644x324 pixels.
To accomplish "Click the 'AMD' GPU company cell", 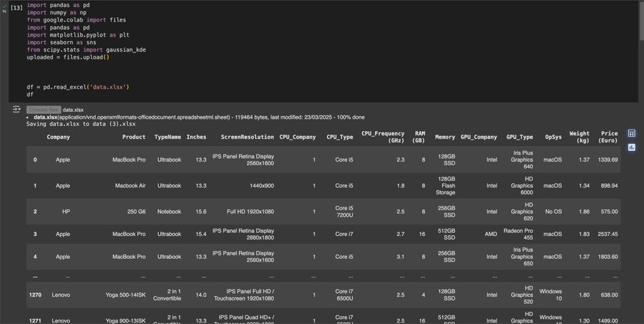I will (491, 234).
